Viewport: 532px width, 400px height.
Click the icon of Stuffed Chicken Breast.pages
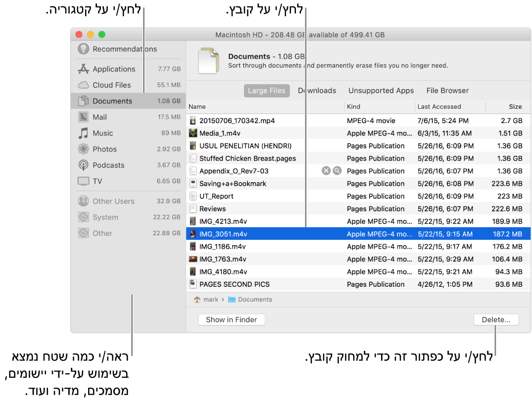[x=193, y=158]
